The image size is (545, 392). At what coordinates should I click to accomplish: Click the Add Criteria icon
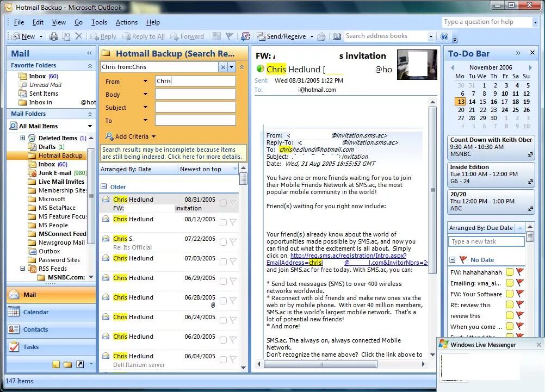(109, 136)
